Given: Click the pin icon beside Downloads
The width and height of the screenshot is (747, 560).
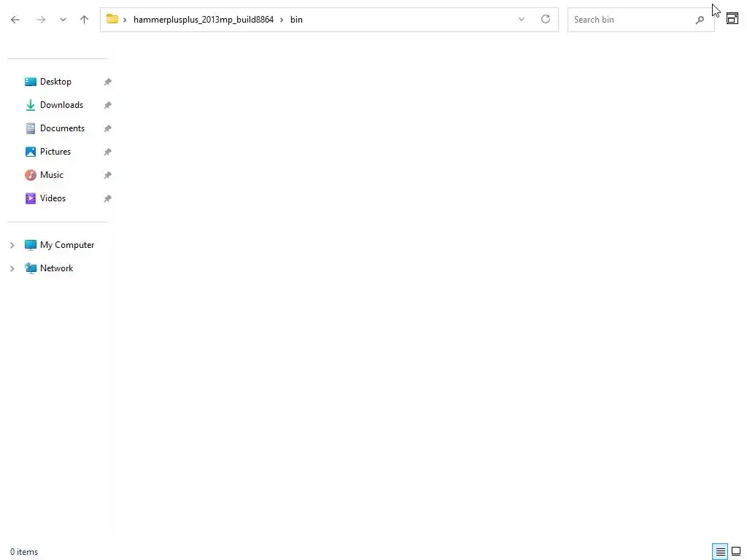Looking at the screenshot, I should click(108, 105).
